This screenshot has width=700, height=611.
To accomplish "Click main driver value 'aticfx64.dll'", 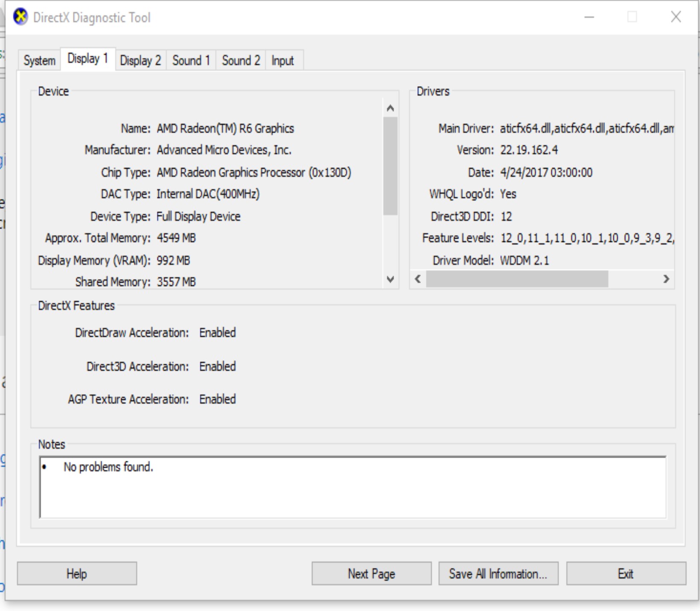I will coord(587,128).
